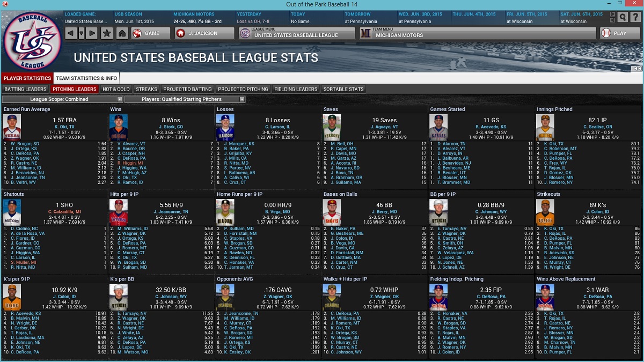Click J. Stork's photo in Wins
The image size is (644, 362).
[119, 127]
